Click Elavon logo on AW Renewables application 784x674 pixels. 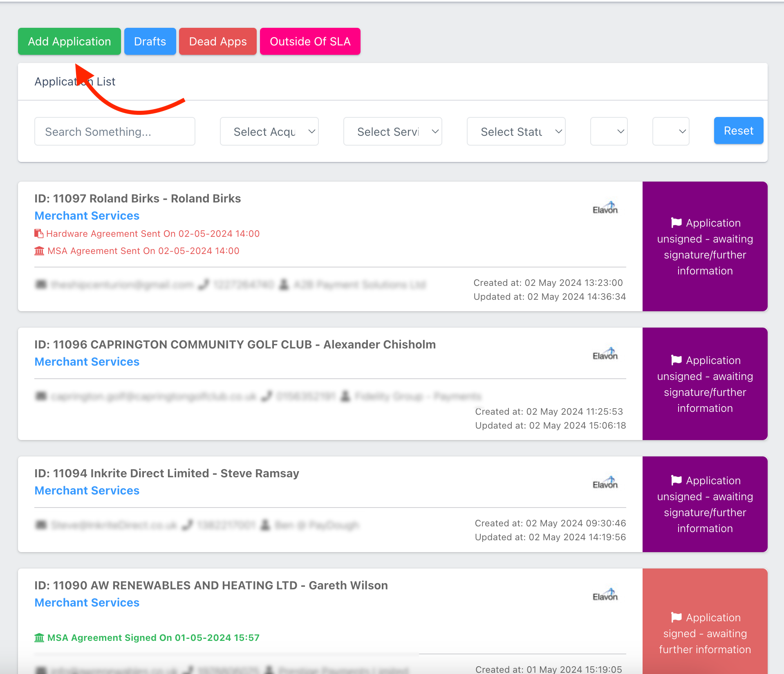[605, 595]
